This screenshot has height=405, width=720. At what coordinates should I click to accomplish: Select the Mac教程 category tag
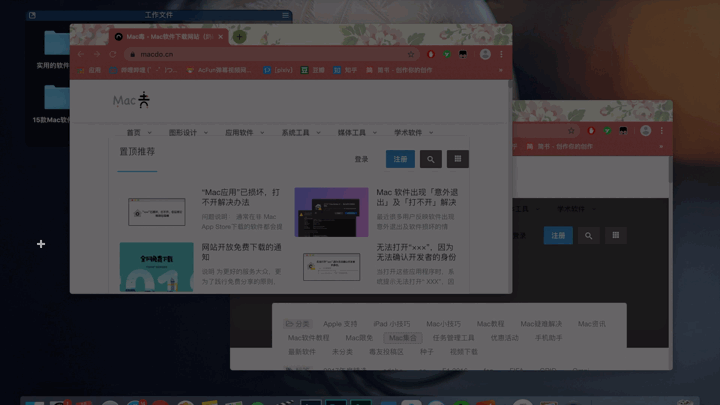coord(490,324)
